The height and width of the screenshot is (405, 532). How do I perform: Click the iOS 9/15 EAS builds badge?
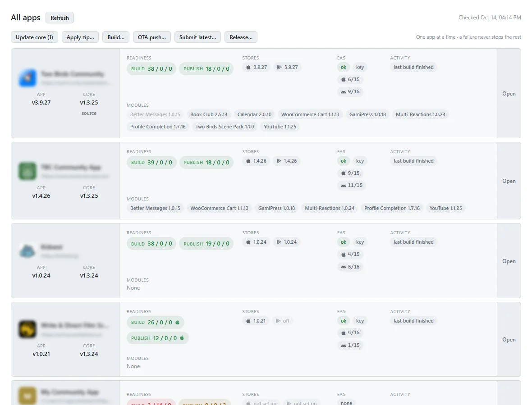click(x=350, y=173)
